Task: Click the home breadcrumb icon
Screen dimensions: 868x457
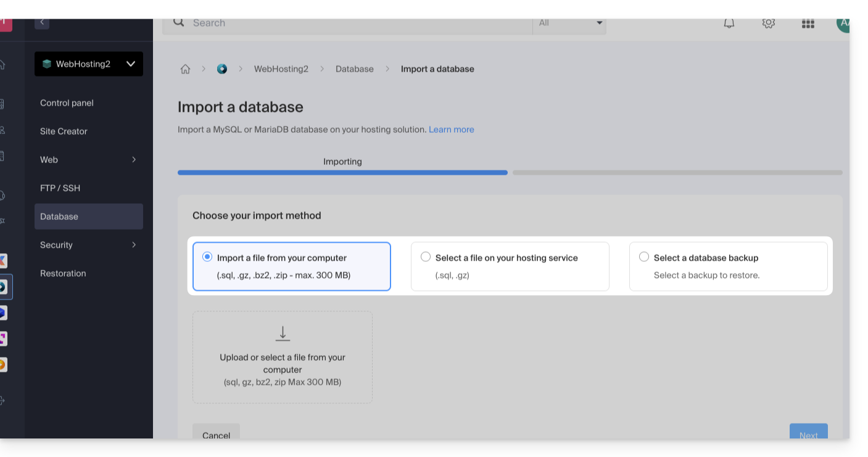Action: point(185,69)
